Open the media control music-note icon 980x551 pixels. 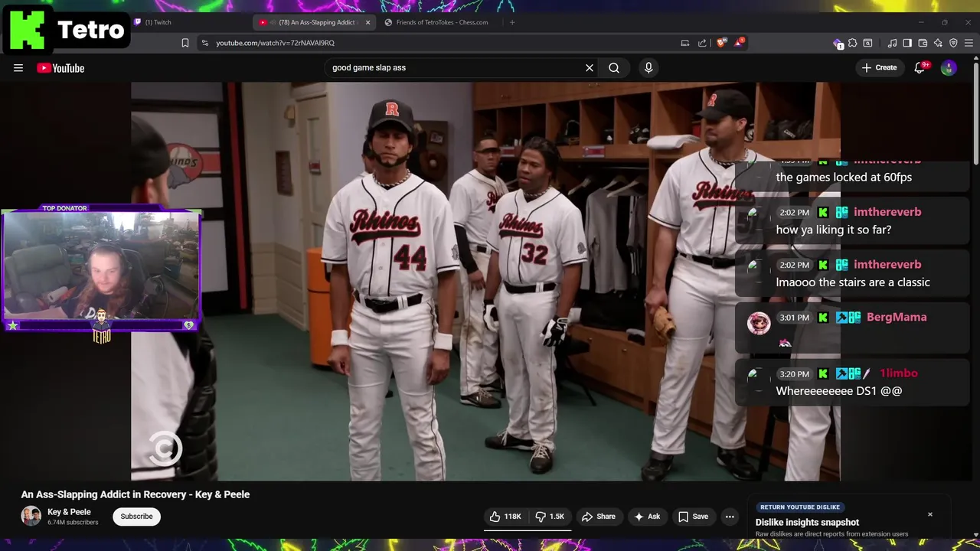tap(892, 43)
